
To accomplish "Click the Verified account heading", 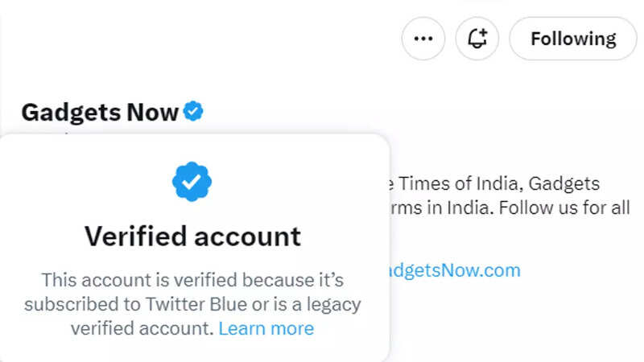I will click(192, 237).
